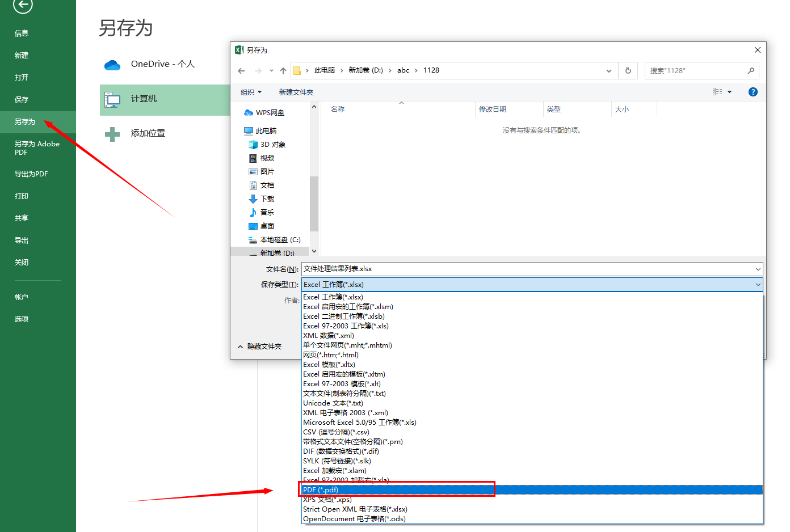790x532 pixels.
Task: Change view layout icon in toolbar
Action: point(718,92)
